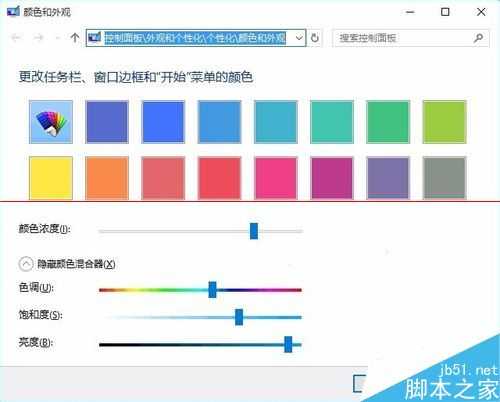Close the Color and Appearance window
The height and width of the screenshot is (402, 500).
click(x=481, y=12)
